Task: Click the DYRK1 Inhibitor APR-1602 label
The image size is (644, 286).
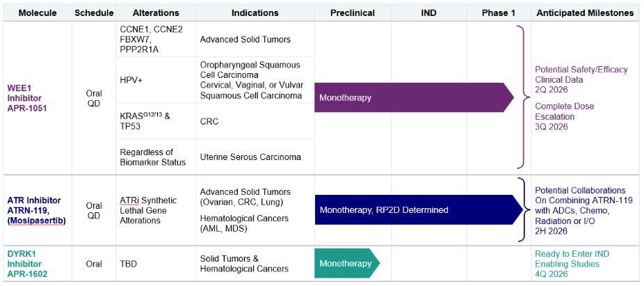Action: [26, 264]
